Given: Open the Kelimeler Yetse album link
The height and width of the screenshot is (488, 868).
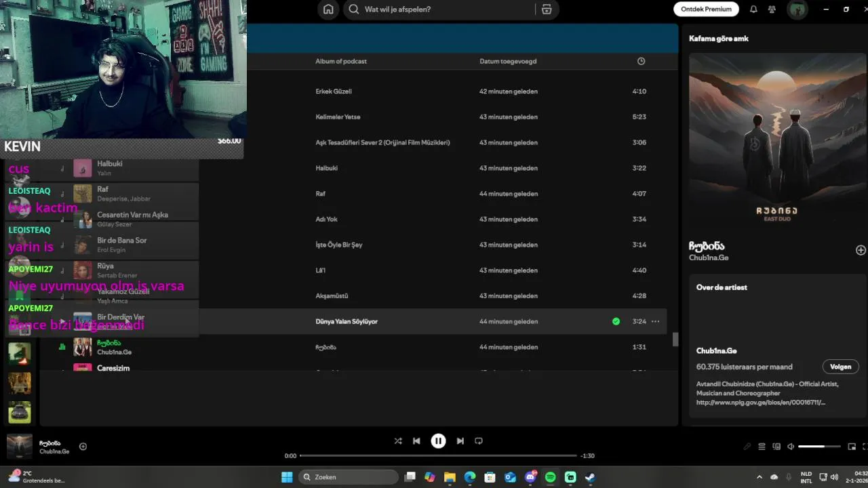Looking at the screenshot, I should [338, 117].
